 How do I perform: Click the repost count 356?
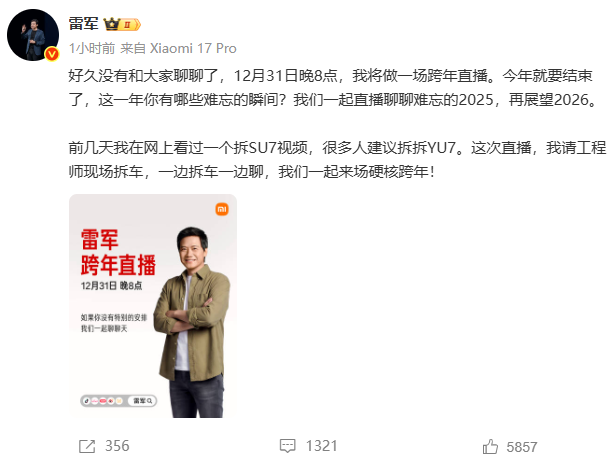click(117, 446)
